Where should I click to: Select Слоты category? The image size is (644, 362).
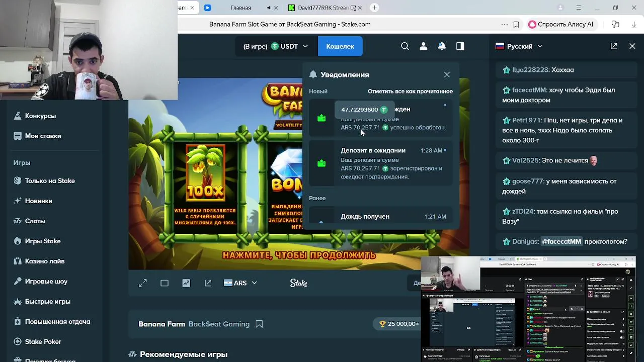pyautogui.click(x=35, y=221)
